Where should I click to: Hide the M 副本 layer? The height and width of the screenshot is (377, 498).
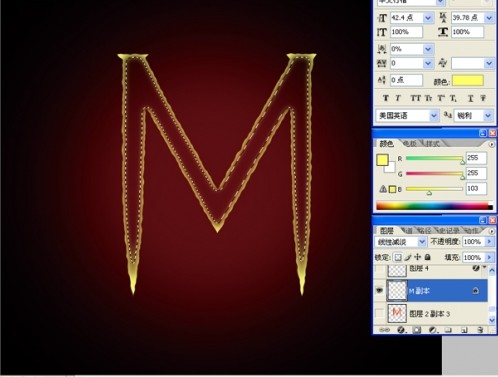(379, 291)
